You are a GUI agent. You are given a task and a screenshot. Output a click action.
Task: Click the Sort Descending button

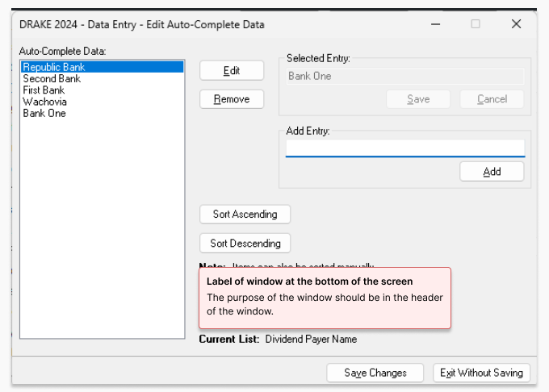(x=245, y=244)
